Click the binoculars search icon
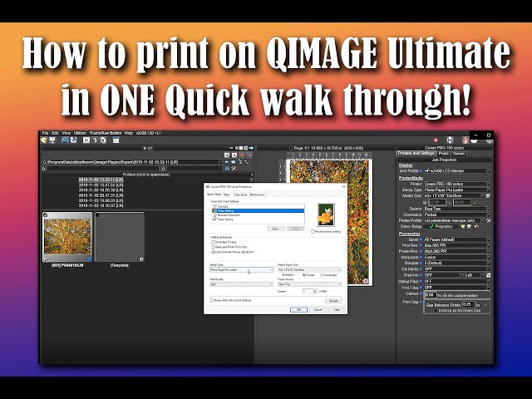This screenshot has width=532, height=399. (x=227, y=169)
